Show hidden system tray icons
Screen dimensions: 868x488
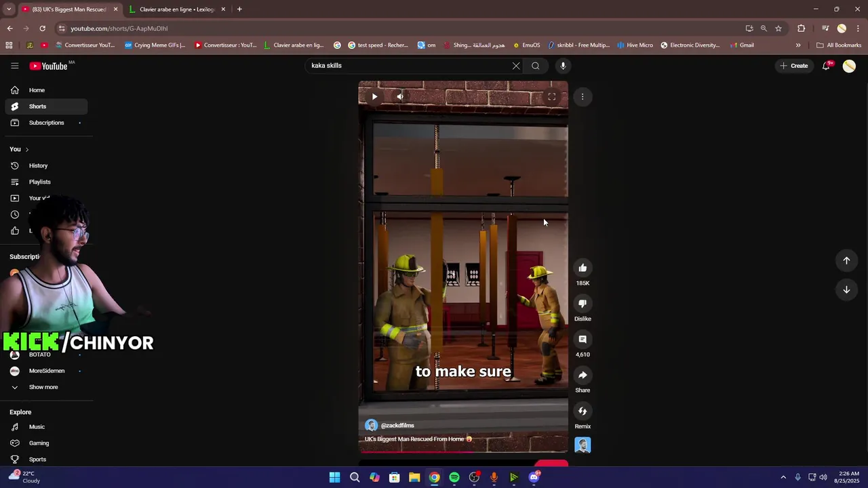click(783, 477)
